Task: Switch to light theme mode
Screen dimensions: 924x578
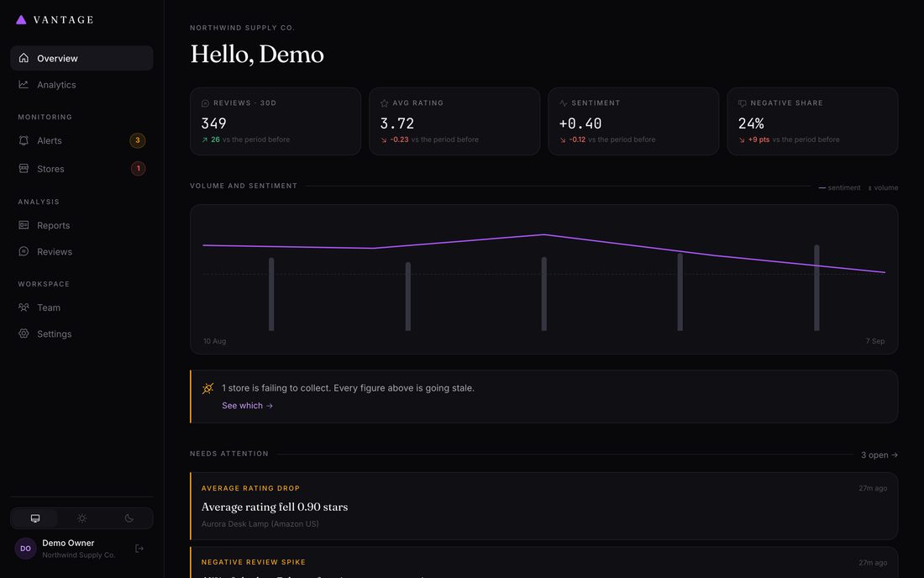Action: coord(82,518)
